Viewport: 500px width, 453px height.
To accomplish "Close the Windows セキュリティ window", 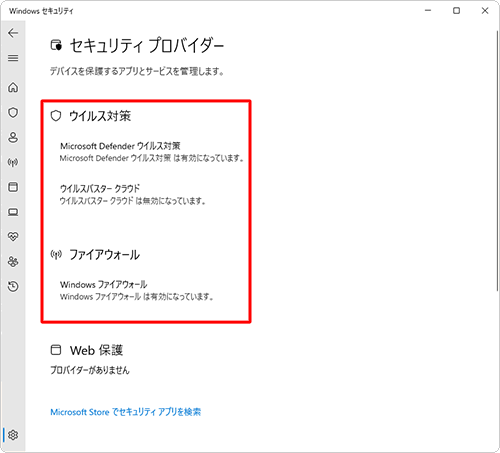I will (x=485, y=11).
